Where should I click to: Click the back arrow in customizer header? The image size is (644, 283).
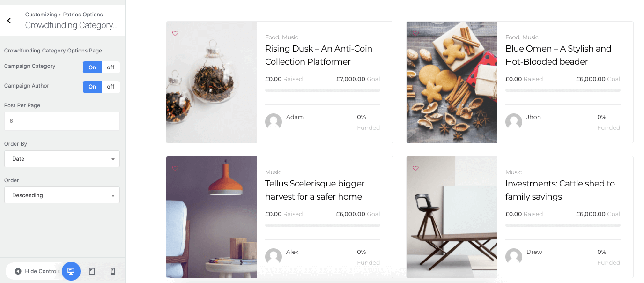point(9,21)
